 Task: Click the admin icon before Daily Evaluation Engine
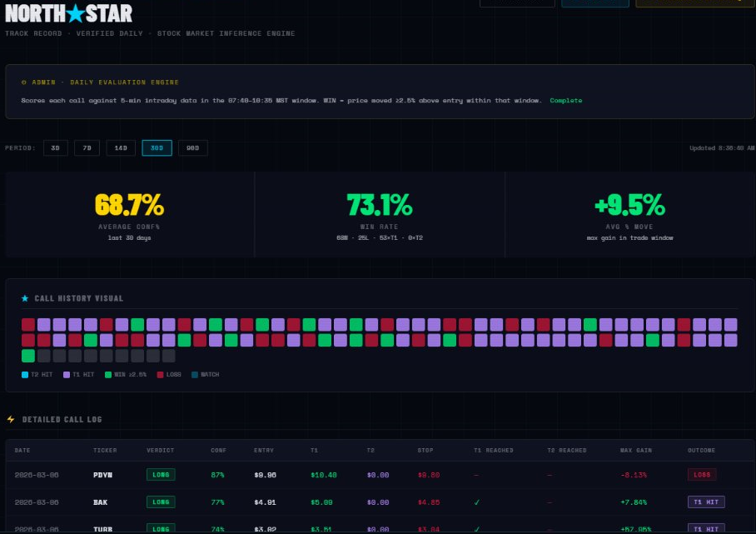click(x=23, y=82)
